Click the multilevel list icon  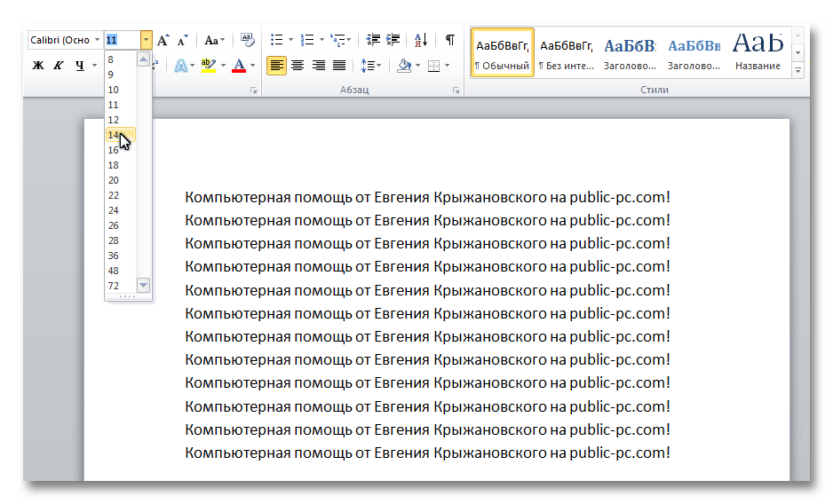coord(337,40)
